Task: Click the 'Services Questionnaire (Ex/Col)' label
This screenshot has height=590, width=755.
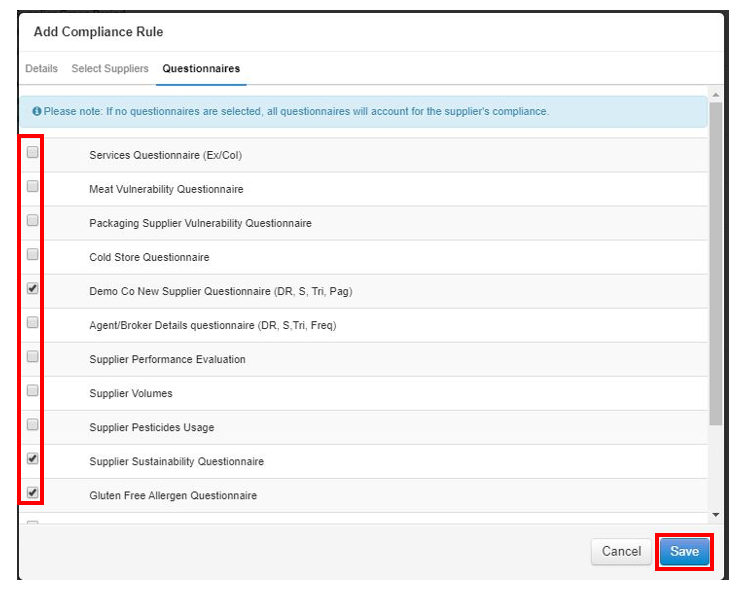Action: coord(166,155)
